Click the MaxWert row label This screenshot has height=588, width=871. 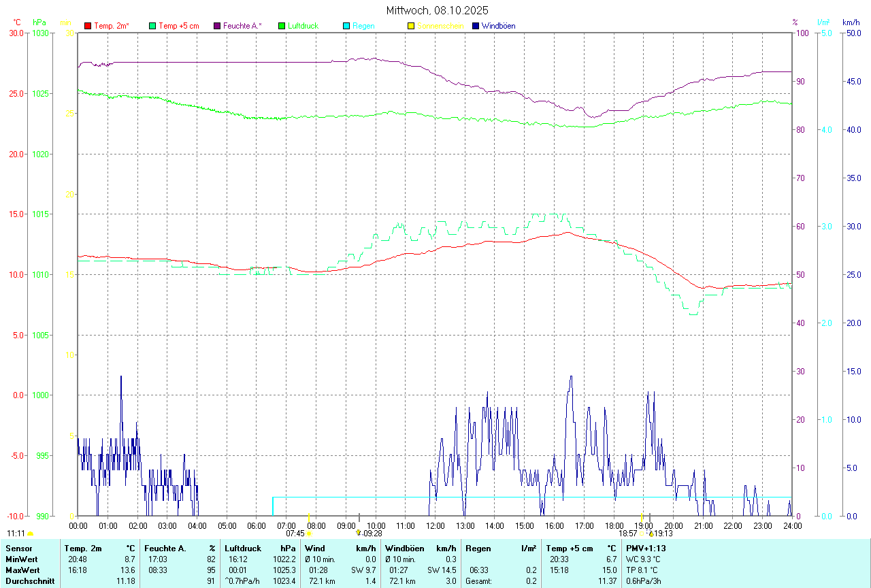22,570
